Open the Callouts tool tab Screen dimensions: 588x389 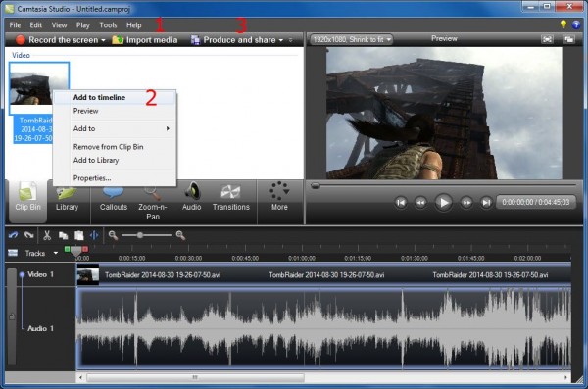tap(114, 200)
